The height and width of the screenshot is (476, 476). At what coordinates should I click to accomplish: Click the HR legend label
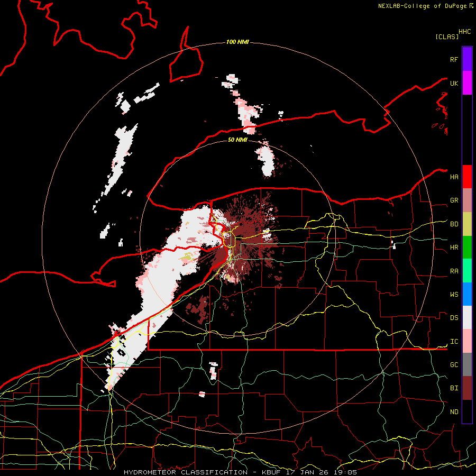coord(454,248)
